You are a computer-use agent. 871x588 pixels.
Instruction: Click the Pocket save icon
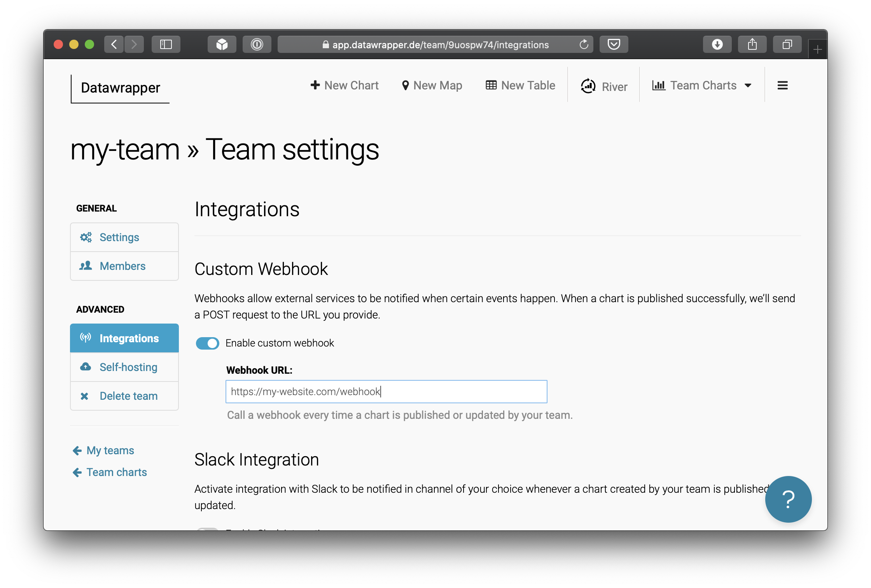tap(614, 44)
